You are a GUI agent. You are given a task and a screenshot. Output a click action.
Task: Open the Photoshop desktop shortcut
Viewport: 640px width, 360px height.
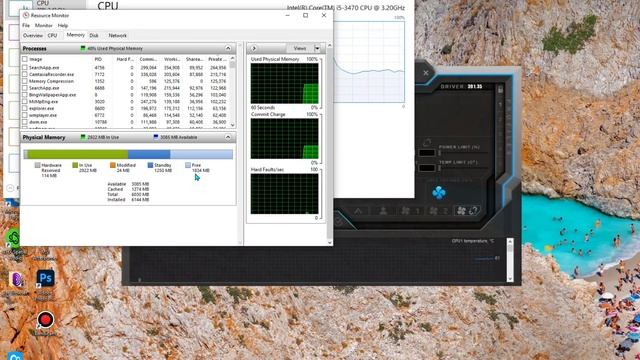[45, 278]
